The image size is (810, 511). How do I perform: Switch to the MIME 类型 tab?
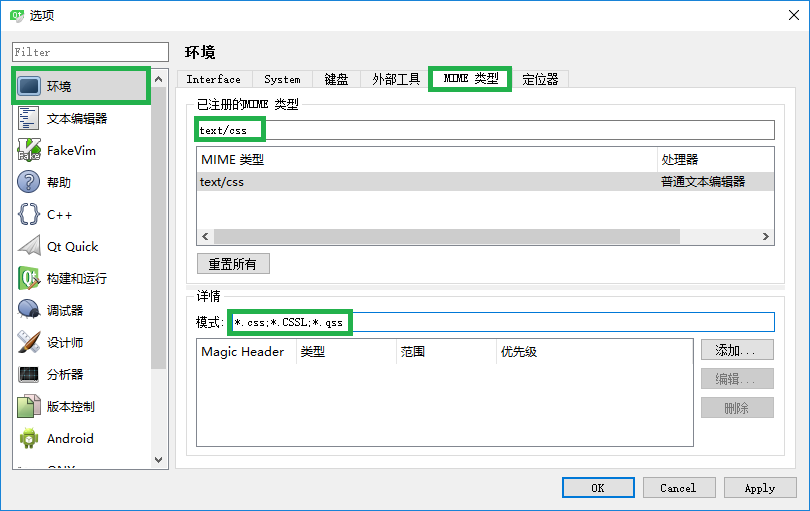(x=470, y=79)
